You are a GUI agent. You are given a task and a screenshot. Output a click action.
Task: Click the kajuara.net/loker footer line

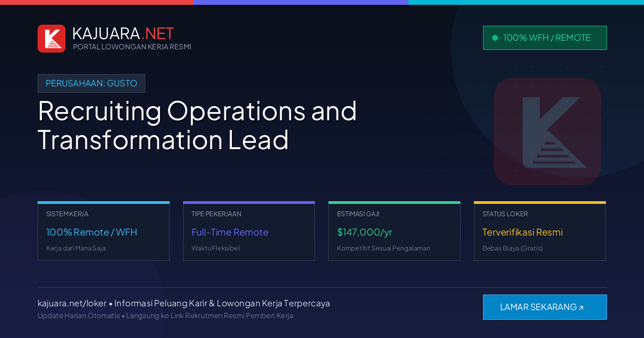point(184,303)
